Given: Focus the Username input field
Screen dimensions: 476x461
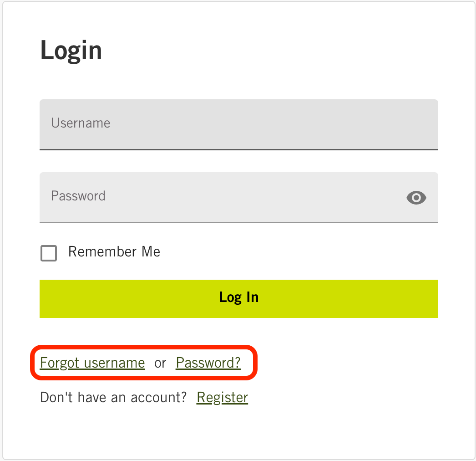Looking at the screenshot, I should pos(238,125).
